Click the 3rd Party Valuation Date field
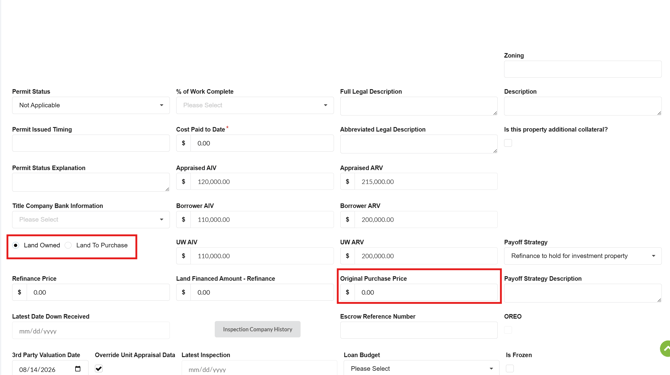Image resolution: width=670 pixels, height=375 pixels. tap(50, 368)
